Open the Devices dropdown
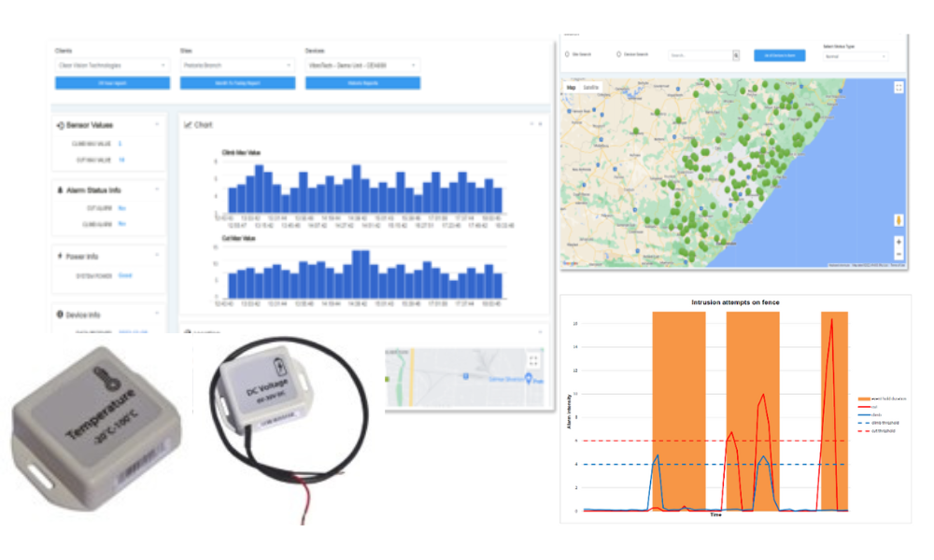The image size is (934, 560). tap(362, 65)
